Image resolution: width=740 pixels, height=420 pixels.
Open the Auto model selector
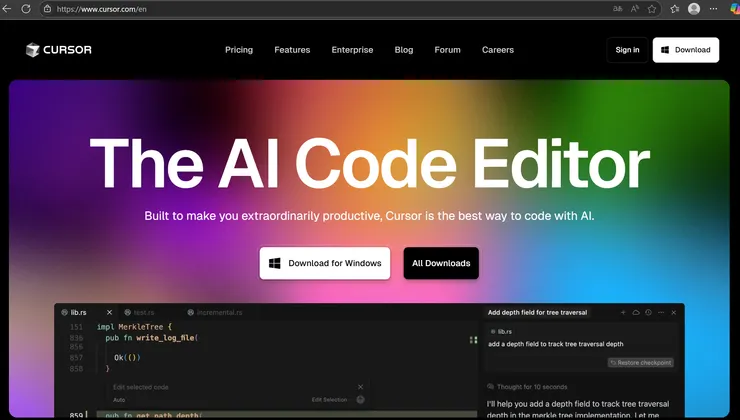119,400
